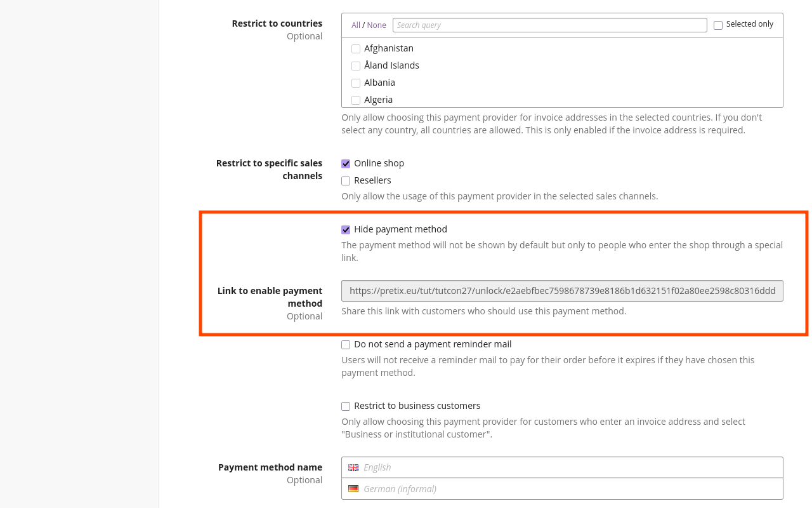Click the German flag icon beside German field

(353, 489)
